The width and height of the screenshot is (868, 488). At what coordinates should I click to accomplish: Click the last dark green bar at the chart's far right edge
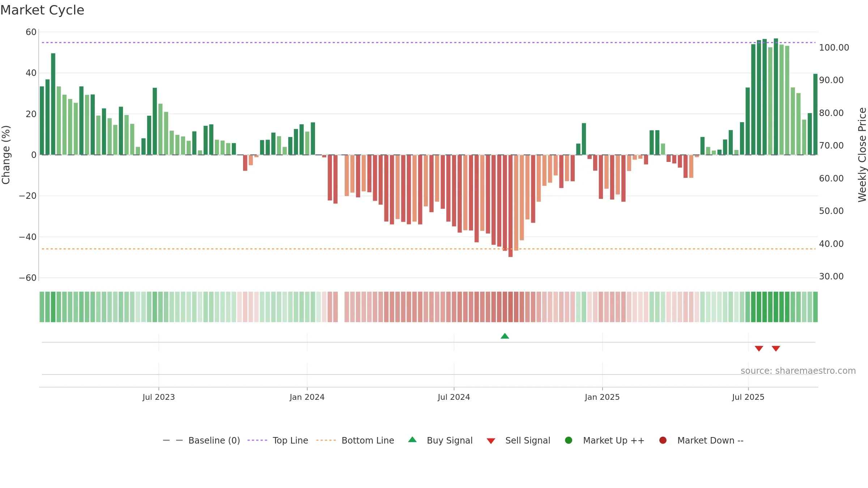(815, 114)
